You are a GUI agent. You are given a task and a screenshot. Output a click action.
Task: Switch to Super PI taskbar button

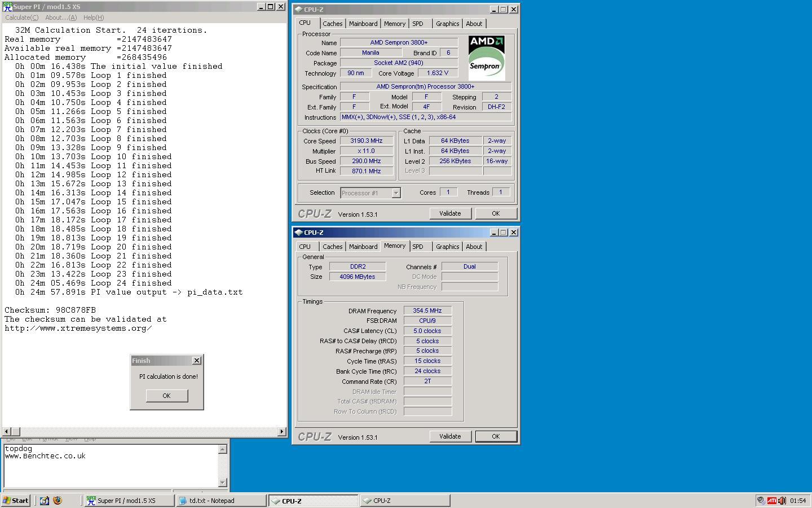(129, 501)
